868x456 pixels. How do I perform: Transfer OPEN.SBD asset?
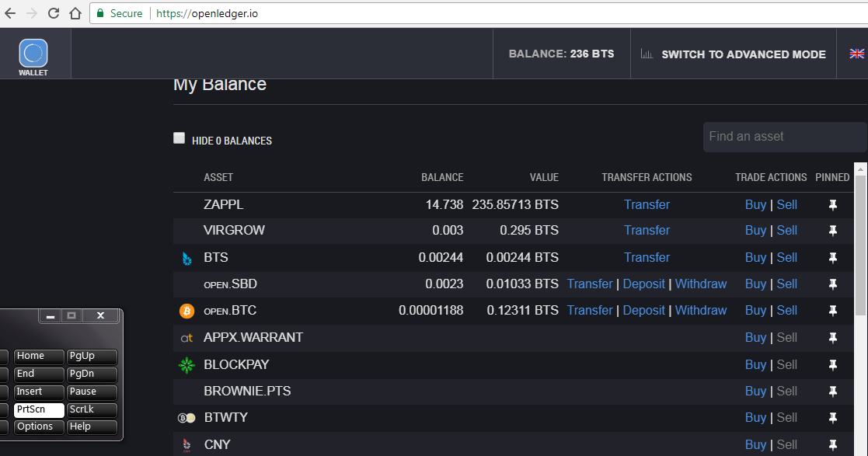(590, 284)
